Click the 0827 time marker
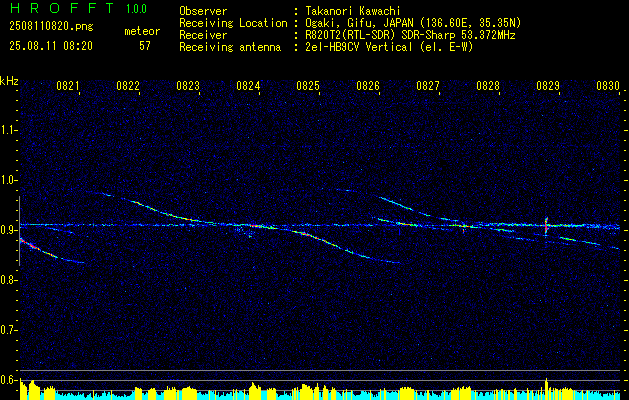The height and width of the screenshot is (400, 629). 428,86
